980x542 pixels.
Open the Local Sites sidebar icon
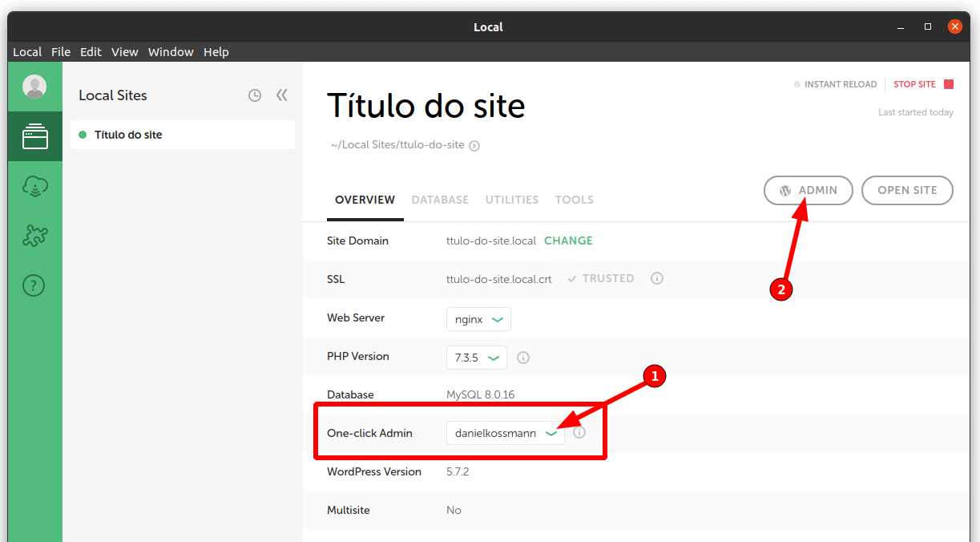pos(34,136)
